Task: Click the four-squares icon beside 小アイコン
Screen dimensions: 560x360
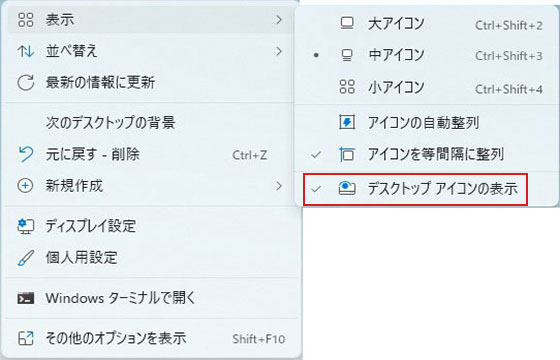Action: click(347, 87)
